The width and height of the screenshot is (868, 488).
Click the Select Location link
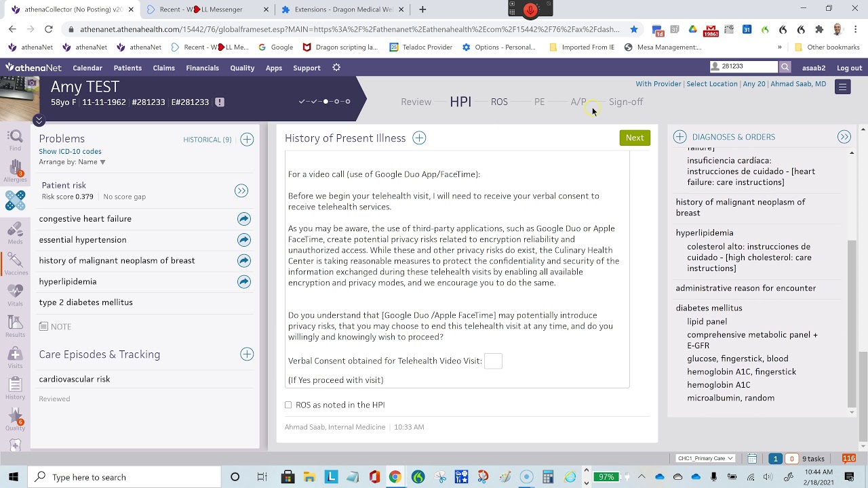[712, 84]
